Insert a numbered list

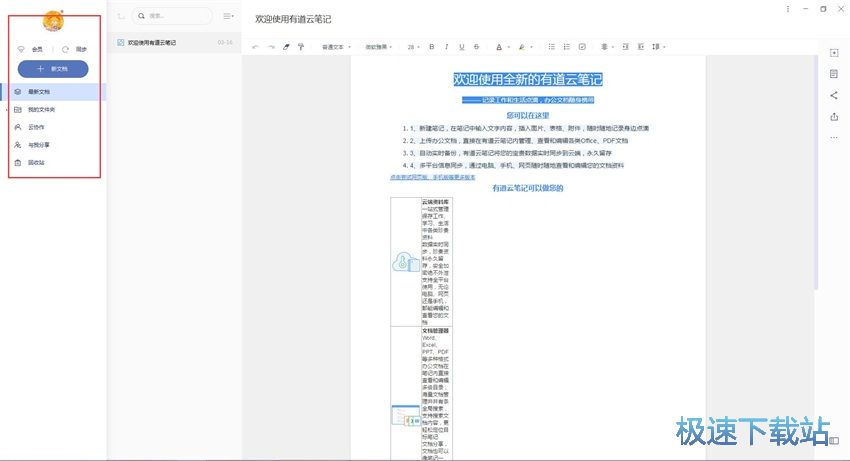[566, 47]
